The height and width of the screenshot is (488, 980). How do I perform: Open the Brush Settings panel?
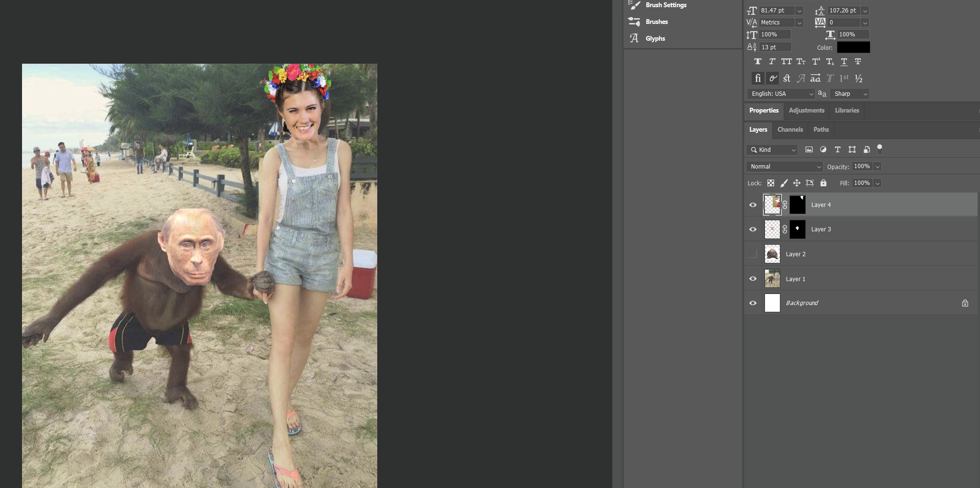[x=665, y=5]
